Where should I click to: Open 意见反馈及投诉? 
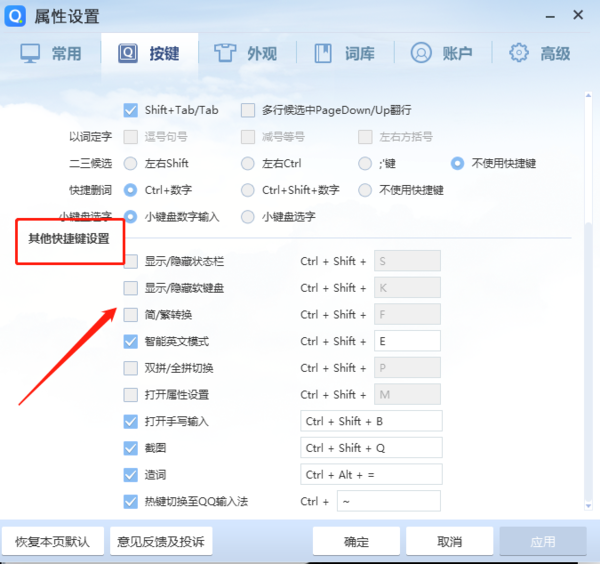(161, 541)
